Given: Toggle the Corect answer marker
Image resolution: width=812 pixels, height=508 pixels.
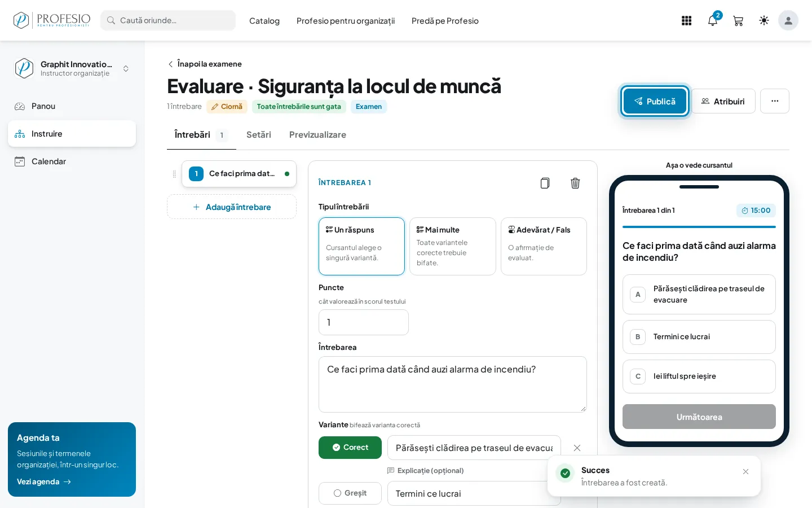Looking at the screenshot, I should pyautogui.click(x=350, y=448).
